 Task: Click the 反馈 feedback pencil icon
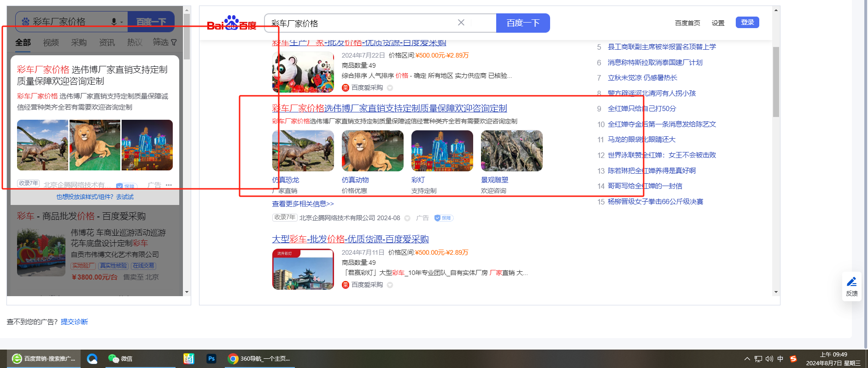click(x=851, y=282)
